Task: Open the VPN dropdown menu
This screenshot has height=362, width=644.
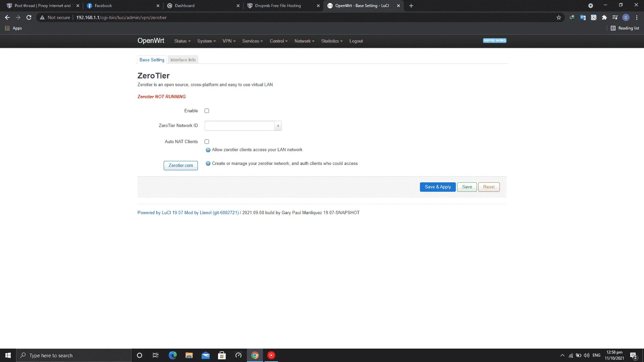Action: pos(229,41)
